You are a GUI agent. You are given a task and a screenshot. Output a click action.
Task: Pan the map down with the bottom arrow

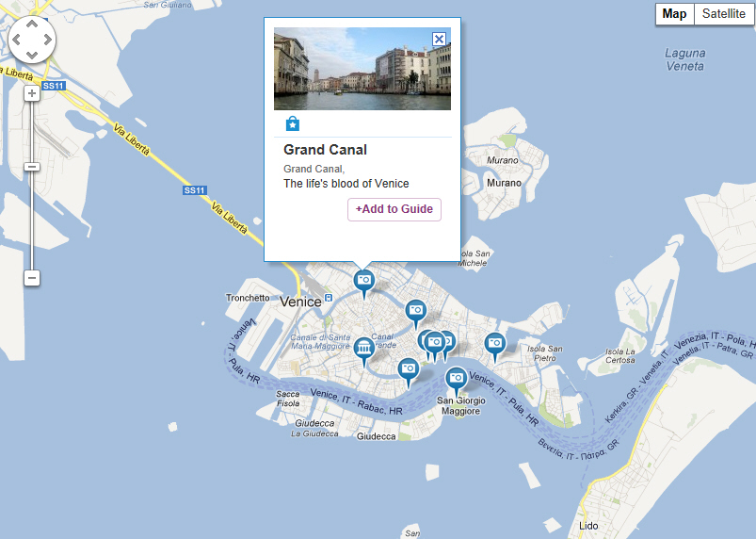click(x=32, y=55)
